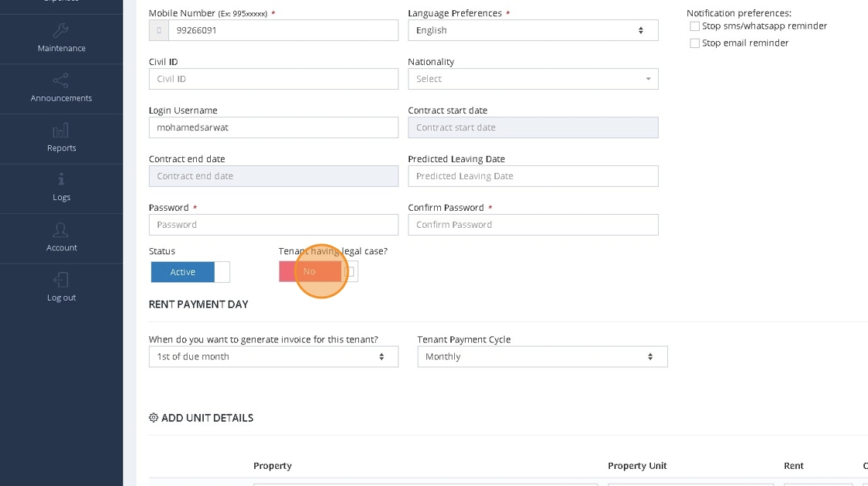
Task: Expand the Nationality select dropdown
Action: [x=532, y=79]
